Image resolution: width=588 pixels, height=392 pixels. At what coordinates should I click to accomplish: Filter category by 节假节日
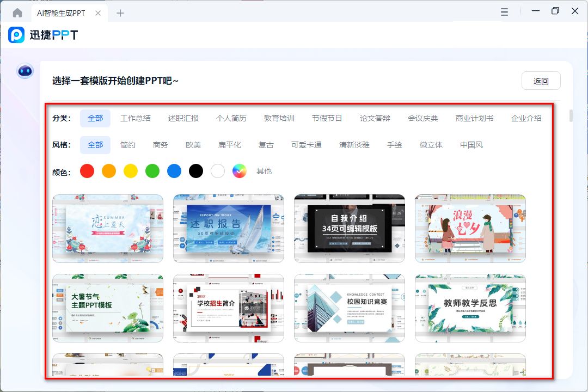point(327,118)
